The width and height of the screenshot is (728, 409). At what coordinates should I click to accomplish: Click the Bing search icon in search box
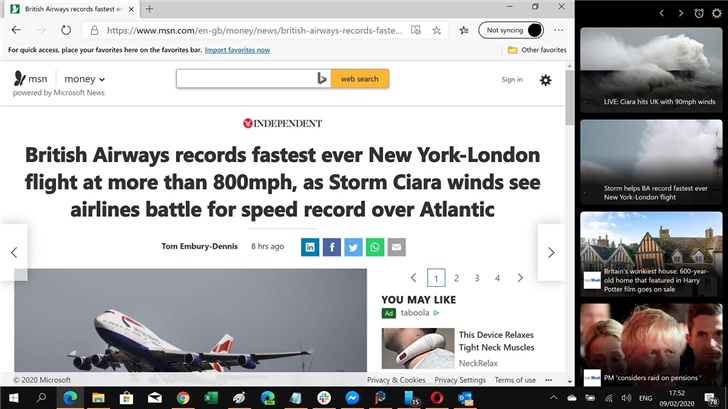[x=322, y=78]
